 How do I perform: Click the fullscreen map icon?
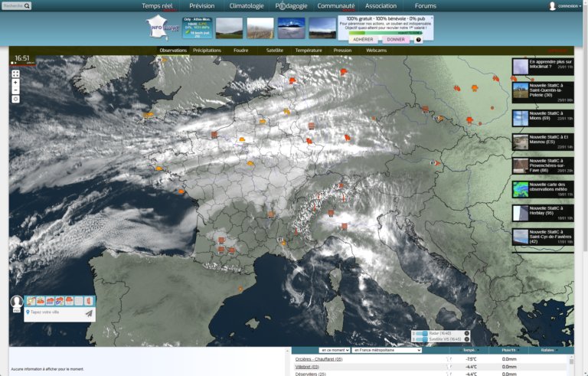pyautogui.click(x=15, y=74)
